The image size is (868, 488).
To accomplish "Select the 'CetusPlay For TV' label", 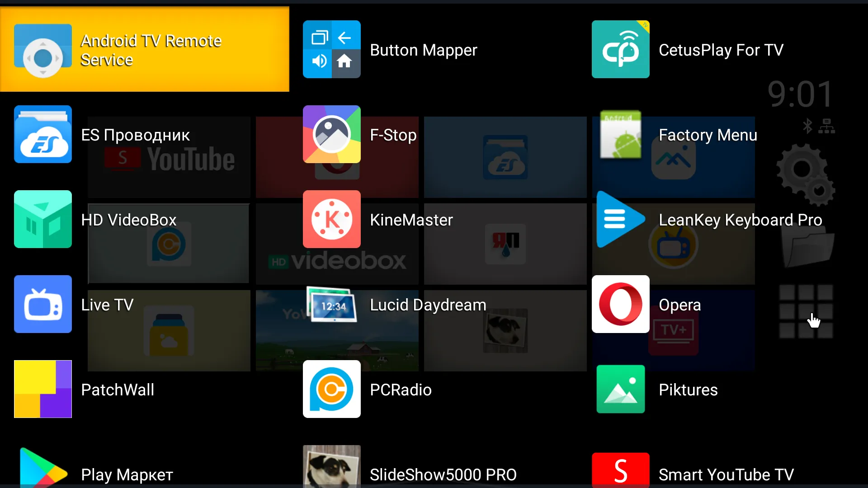I will 721,50.
